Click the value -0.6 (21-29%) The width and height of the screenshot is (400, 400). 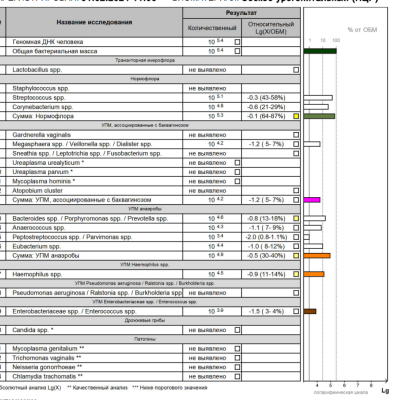click(x=266, y=107)
